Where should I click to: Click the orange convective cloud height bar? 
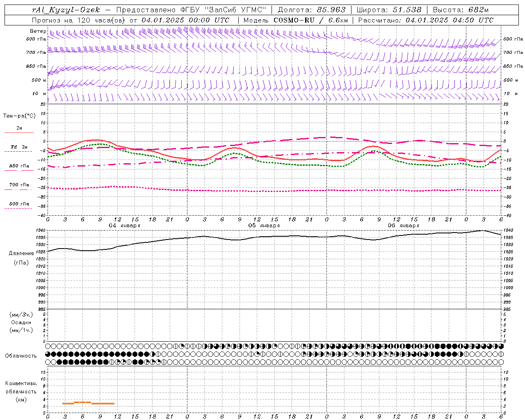coord(88,403)
